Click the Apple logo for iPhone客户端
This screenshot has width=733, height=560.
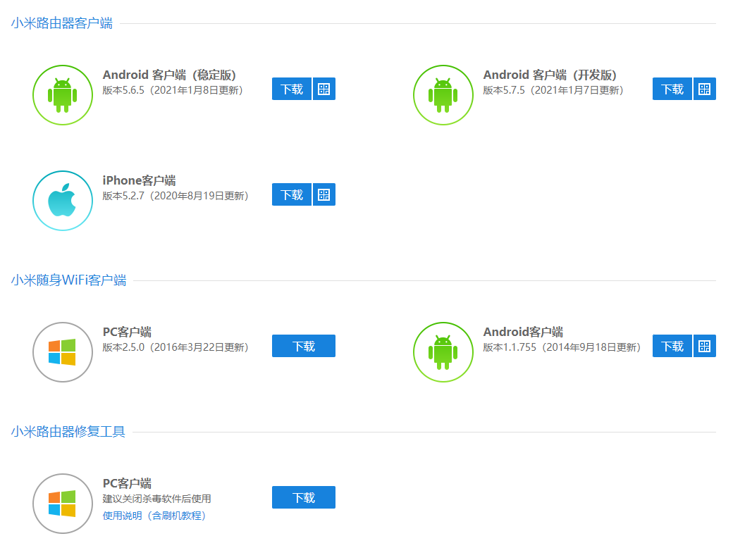click(63, 201)
